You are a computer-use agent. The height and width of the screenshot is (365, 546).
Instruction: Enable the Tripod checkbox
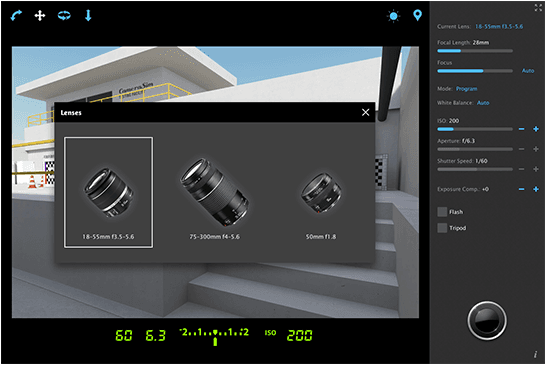[x=442, y=228]
